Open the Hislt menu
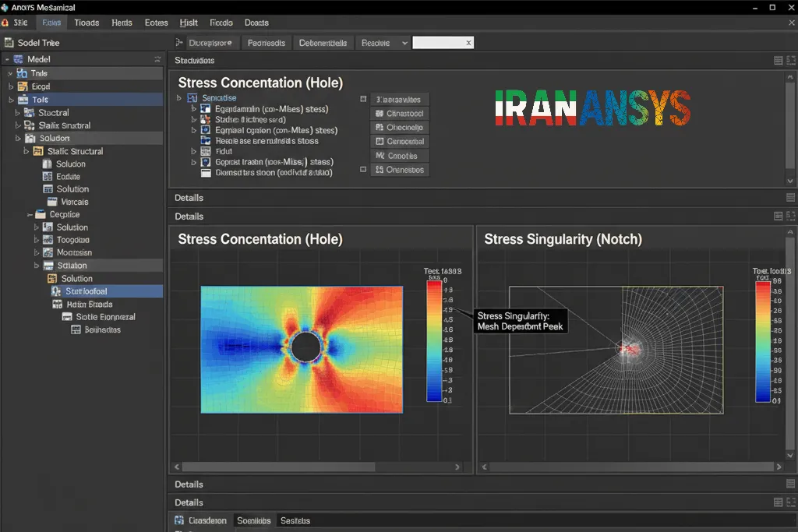The image size is (798, 532). 189,23
